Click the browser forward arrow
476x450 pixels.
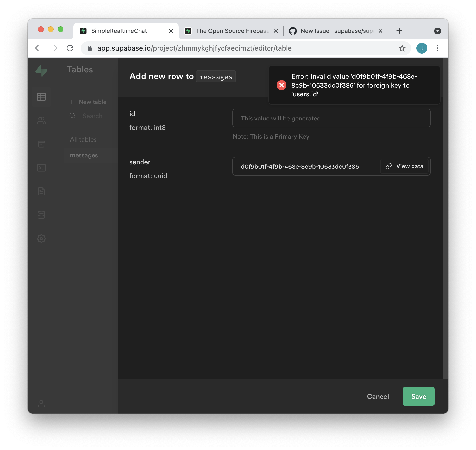54,48
